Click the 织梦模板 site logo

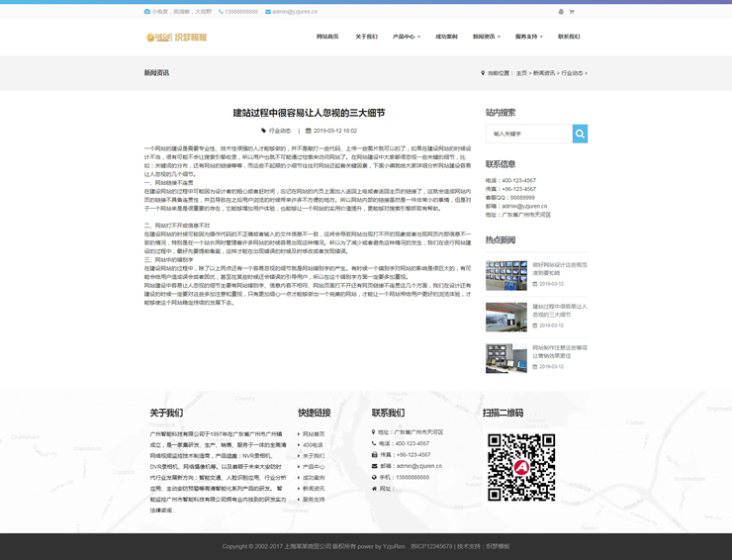(x=176, y=37)
